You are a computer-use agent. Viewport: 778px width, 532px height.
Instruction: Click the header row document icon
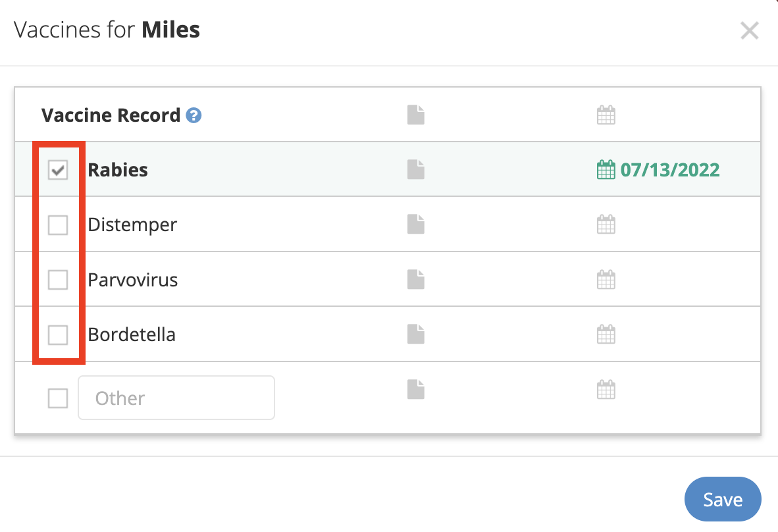tap(416, 115)
